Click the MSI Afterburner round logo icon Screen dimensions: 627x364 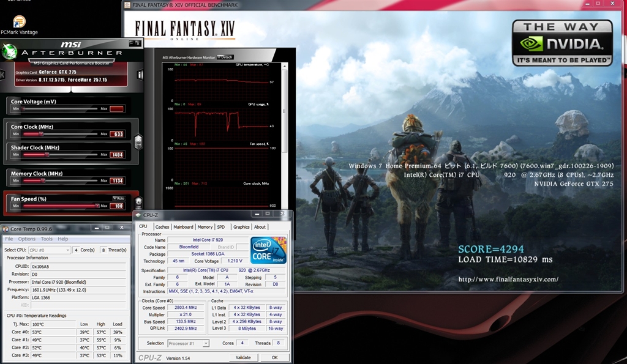(x=9, y=51)
